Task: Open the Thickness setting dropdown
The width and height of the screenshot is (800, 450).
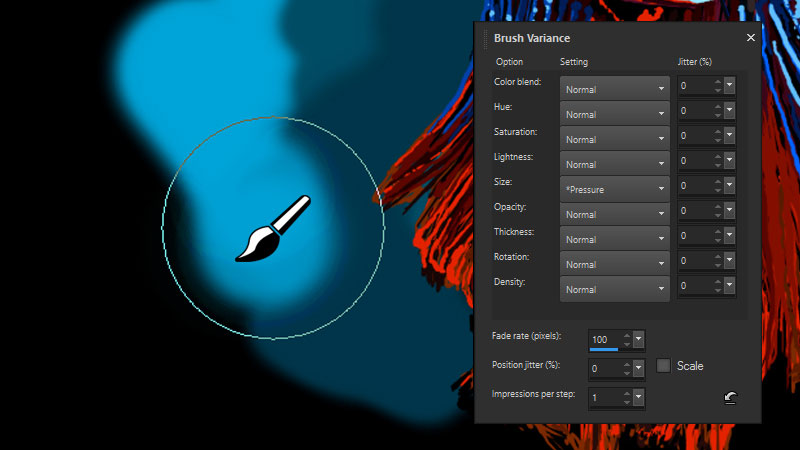Action: [x=615, y=239]
